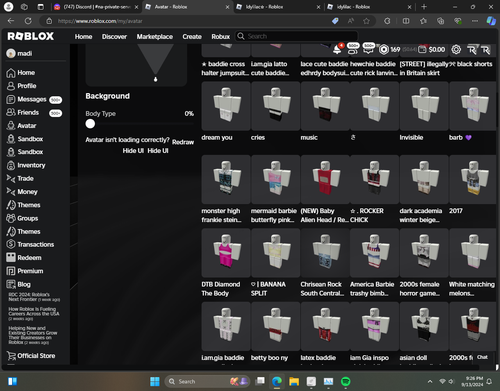Image resolution: width=500 pixels, height=391 pixels.
Task: Open the Official Store cart icon
Action: point(11,356)
